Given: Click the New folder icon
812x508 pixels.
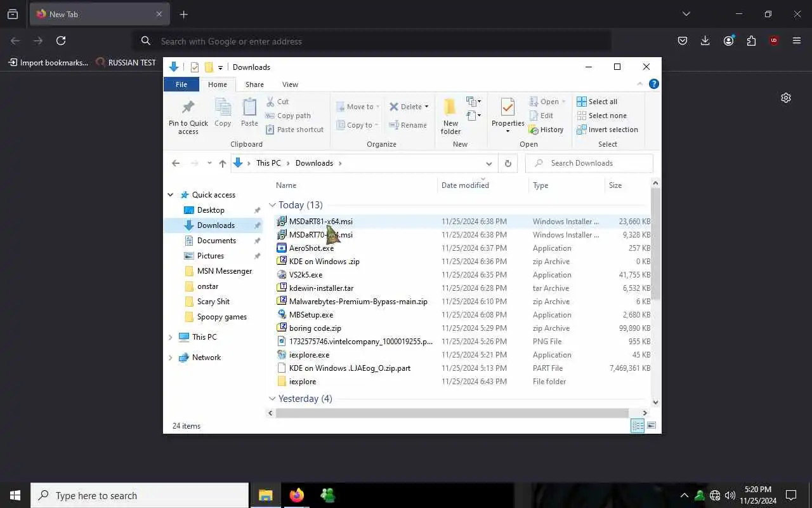Looking at the screenshot, I should pyautogui.click(x=450, y=107).
